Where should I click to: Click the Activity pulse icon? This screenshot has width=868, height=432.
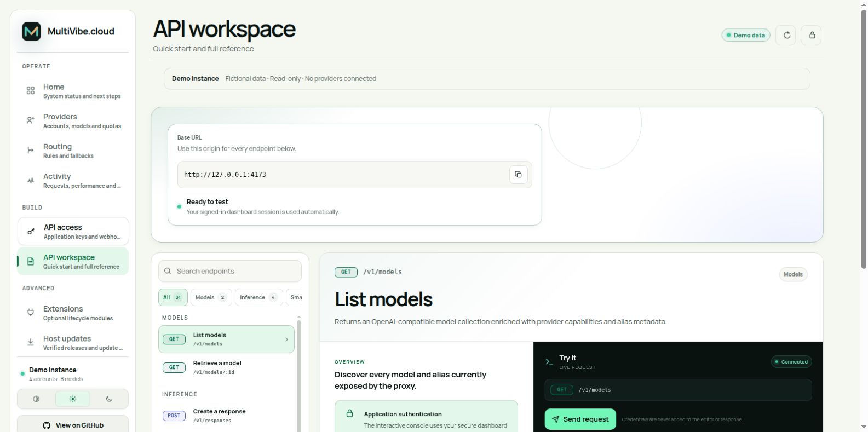click(31, 180)
